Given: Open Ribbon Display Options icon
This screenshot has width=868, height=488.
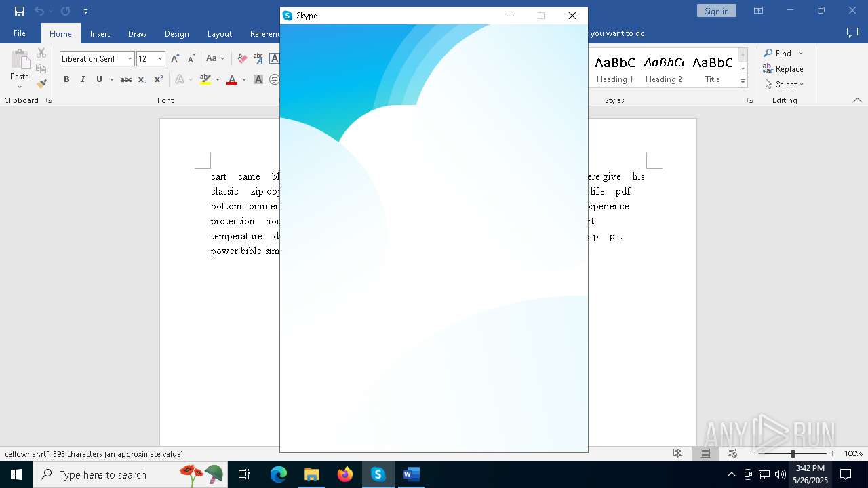Looking at the screenshot, I should [758, 11].
